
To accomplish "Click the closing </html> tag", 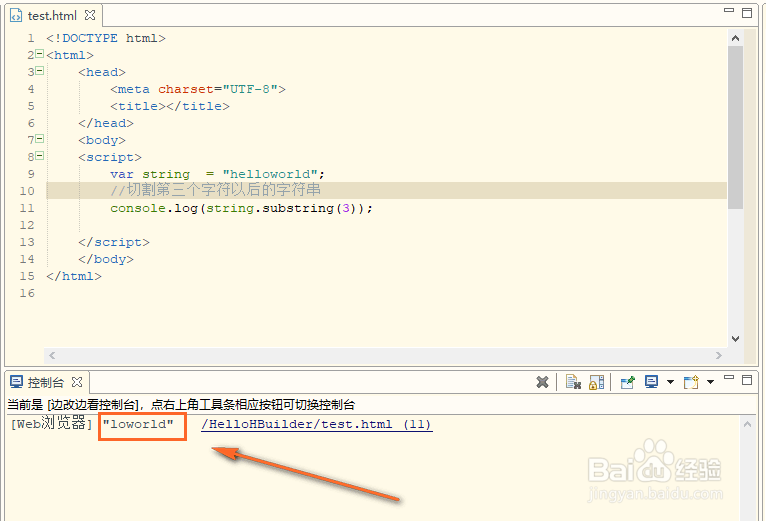I will pyautogui.click(x=74, y=277).
